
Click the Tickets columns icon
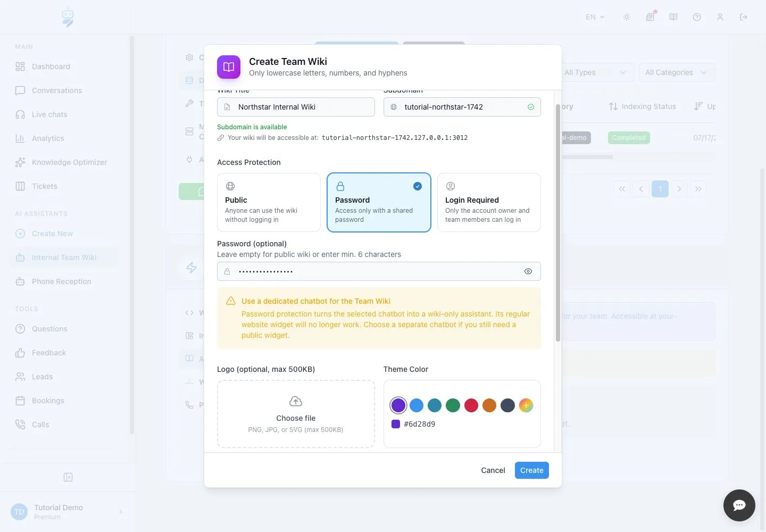point(20,186)
